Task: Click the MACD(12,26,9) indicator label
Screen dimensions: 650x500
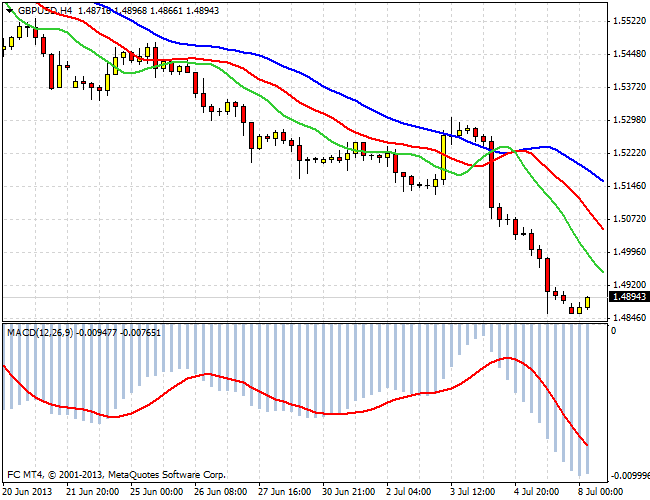Action: tap(40, 333)
